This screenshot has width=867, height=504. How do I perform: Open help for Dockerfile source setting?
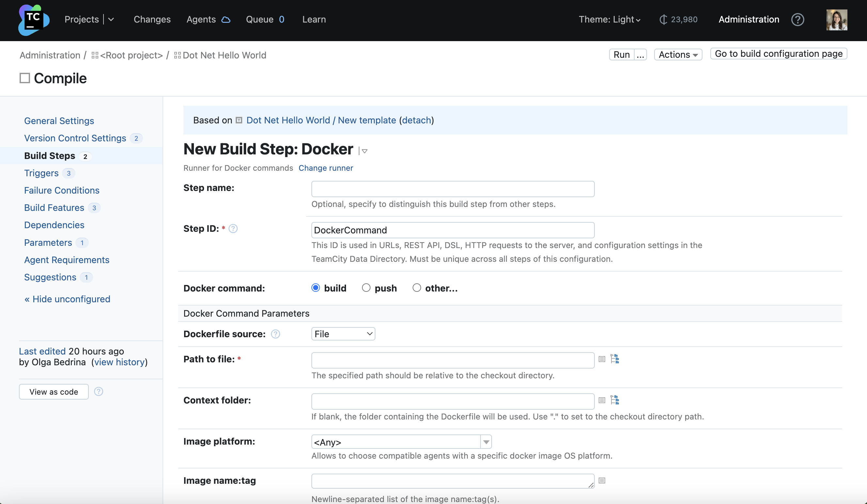[x=276, y=334]
